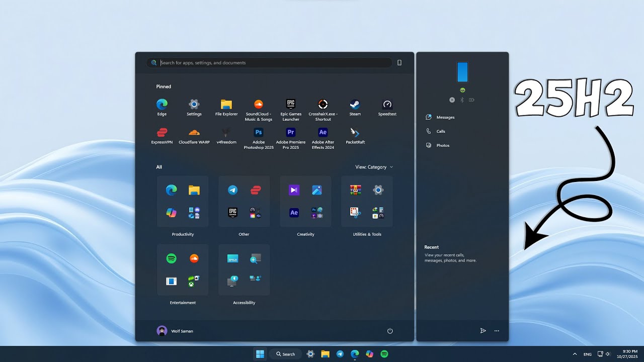Open ExpressVPN in the Other category

click(x=256, y=190)
